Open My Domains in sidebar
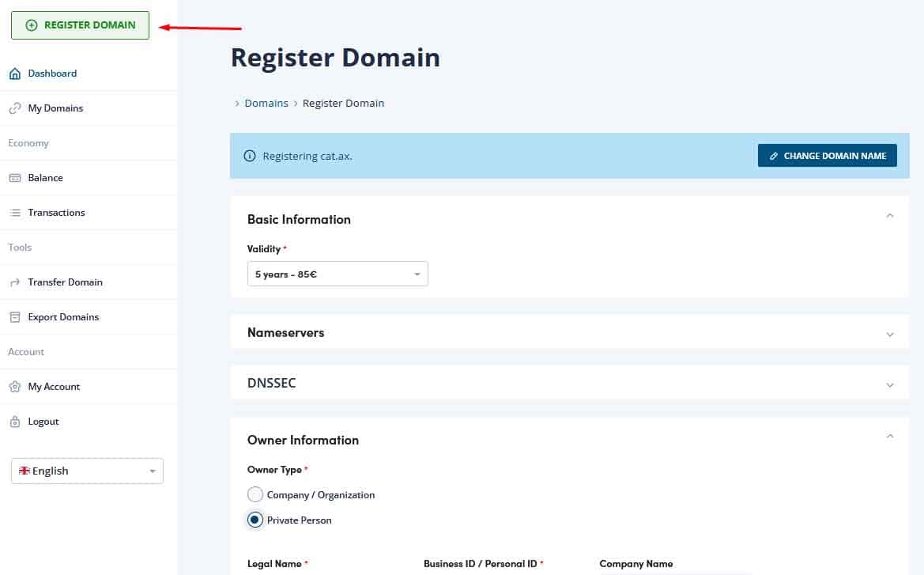This screenshot has height=575, width=924. point(55,108)
